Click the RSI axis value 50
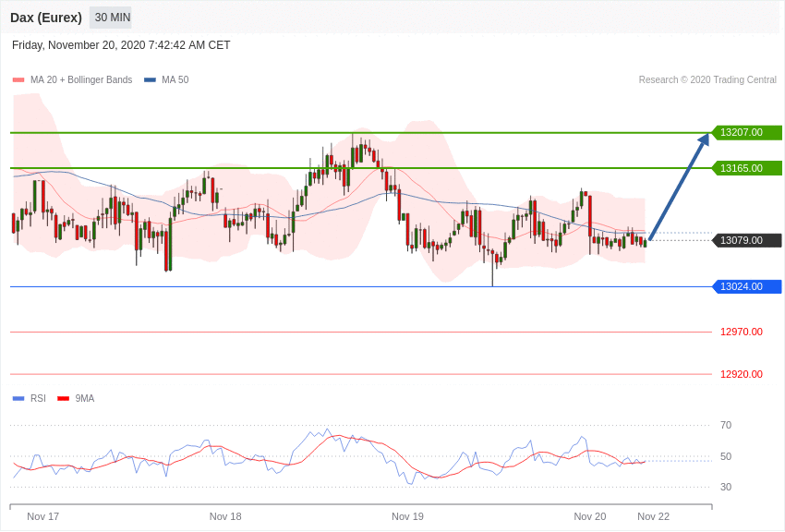Viewport: 785px width, 532px height. tap(726, 456)
